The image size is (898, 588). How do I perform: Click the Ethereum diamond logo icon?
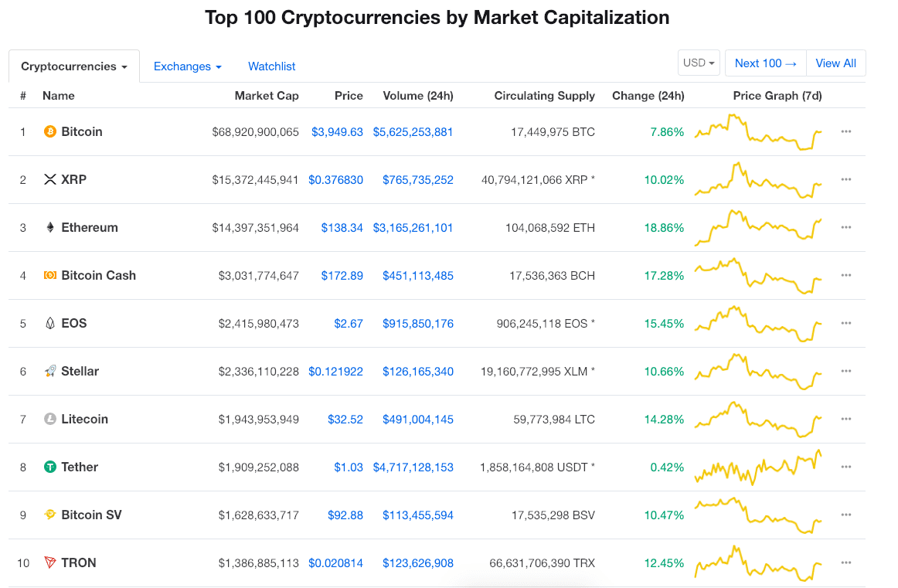pyautogui.click(x=50, y=227)
